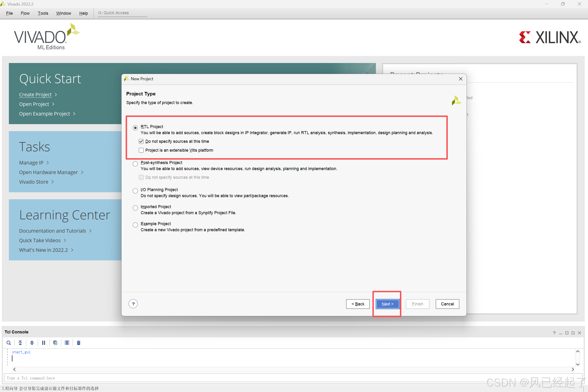Toggle column selection mode icon in Tcl Console
This screenshot has height=392, width=588.
coord(67,343)
